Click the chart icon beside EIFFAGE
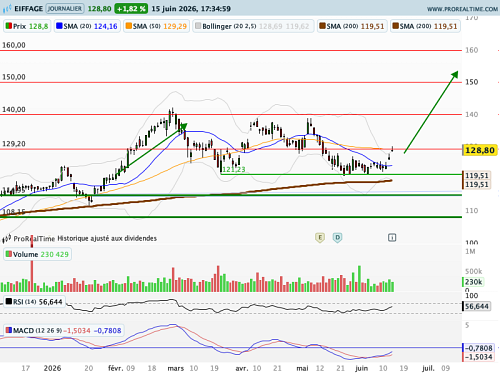Screen dimensions: 500x375 pyautogui.click(x=7, y=9)
